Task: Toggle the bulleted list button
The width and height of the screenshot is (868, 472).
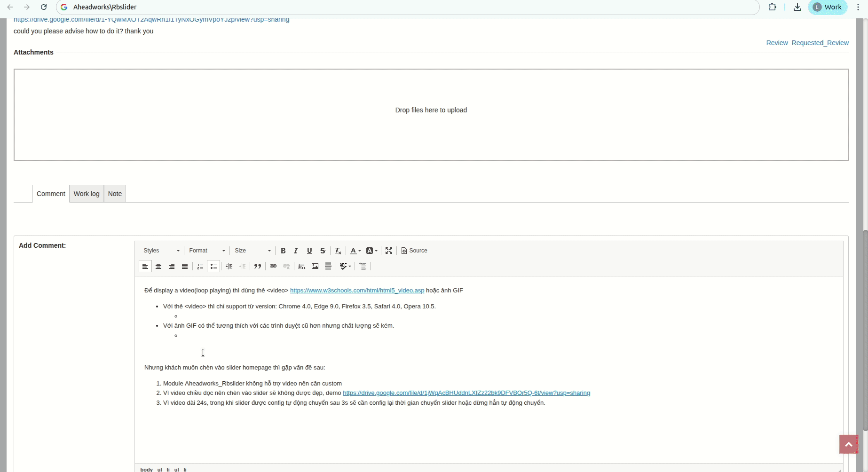Action: [213, 266]
